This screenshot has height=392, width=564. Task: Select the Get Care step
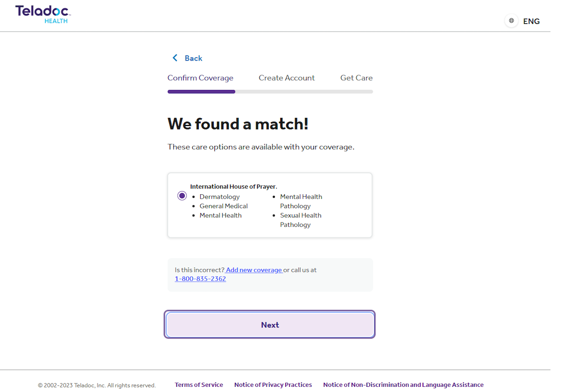click(356, 78)
